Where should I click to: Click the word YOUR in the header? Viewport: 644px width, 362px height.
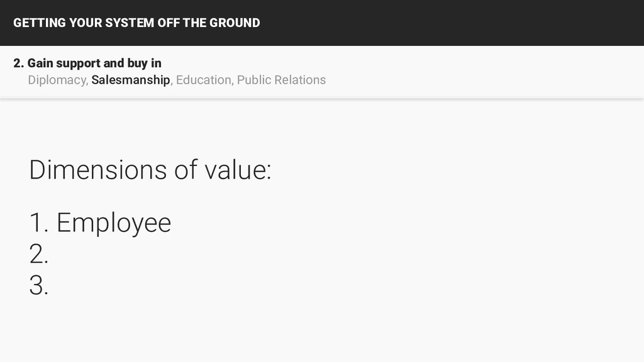pos(86,23)
